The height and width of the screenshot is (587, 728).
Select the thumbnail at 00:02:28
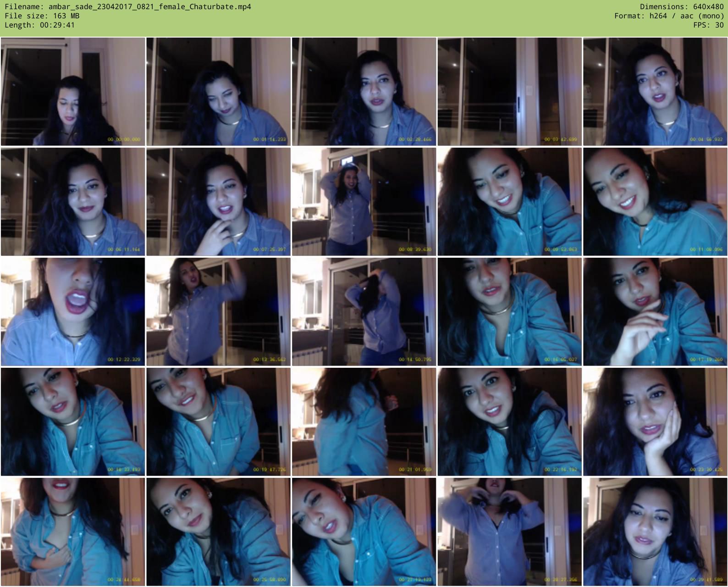(x=364, y=92)
